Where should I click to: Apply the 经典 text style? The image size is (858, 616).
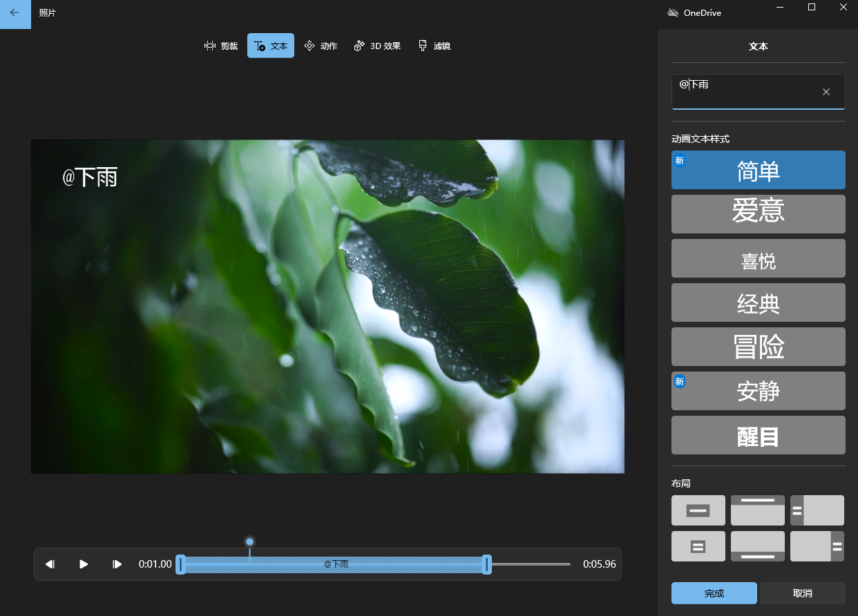tap(759, 302)
